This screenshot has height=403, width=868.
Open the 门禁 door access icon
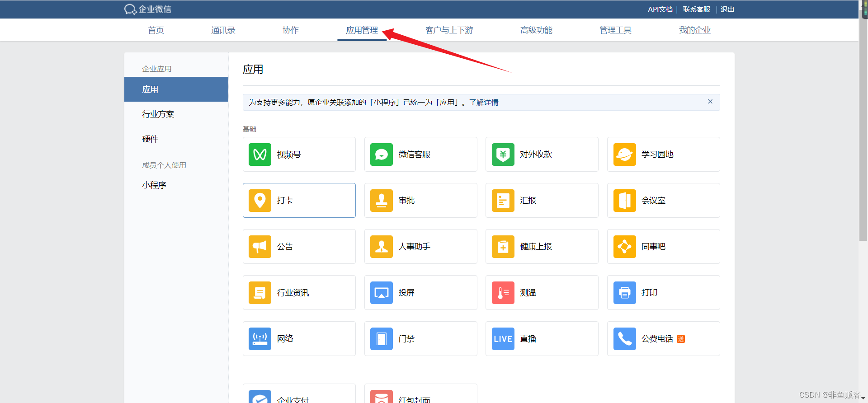click(x=382, y=339)
